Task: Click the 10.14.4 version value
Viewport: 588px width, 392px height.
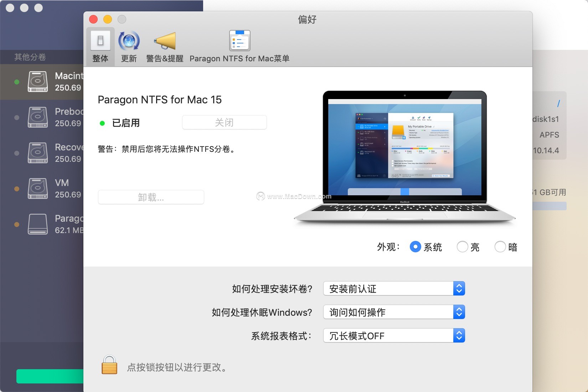Action: pyautogui.click(x=546, y=150)
